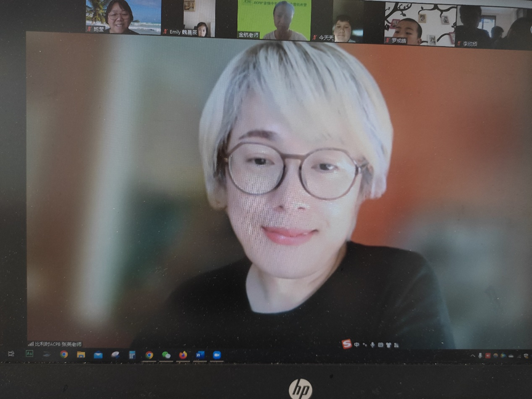Open the Calculator taskbar icon
The height and width of the screenshot is (399, 532).
(132, 355)
